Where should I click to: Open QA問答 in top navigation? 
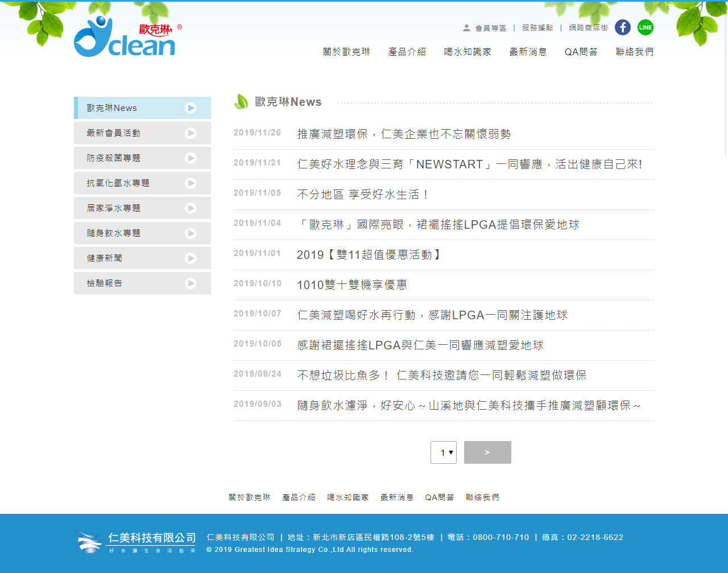[581, 52]
